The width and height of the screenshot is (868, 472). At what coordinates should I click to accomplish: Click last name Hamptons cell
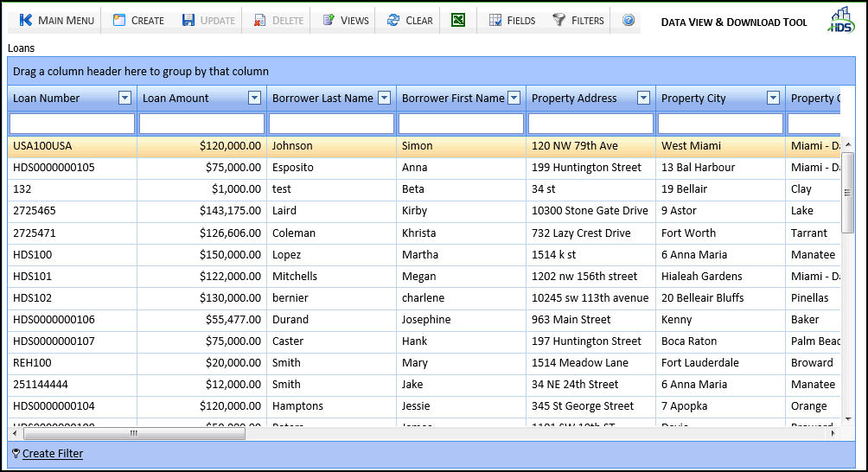[x=331, y=405]
